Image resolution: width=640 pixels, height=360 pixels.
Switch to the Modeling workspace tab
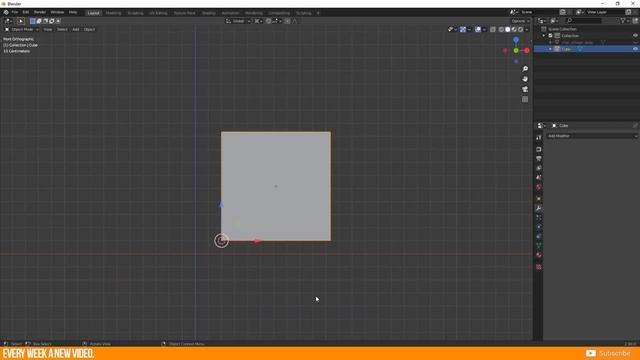(113, 13)
